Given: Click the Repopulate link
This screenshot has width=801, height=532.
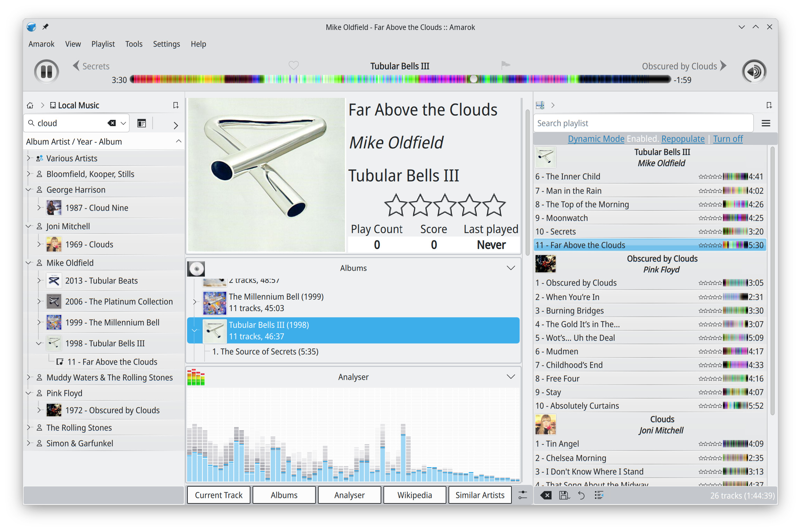Looking at the screenshot, I should pos(683,139).
